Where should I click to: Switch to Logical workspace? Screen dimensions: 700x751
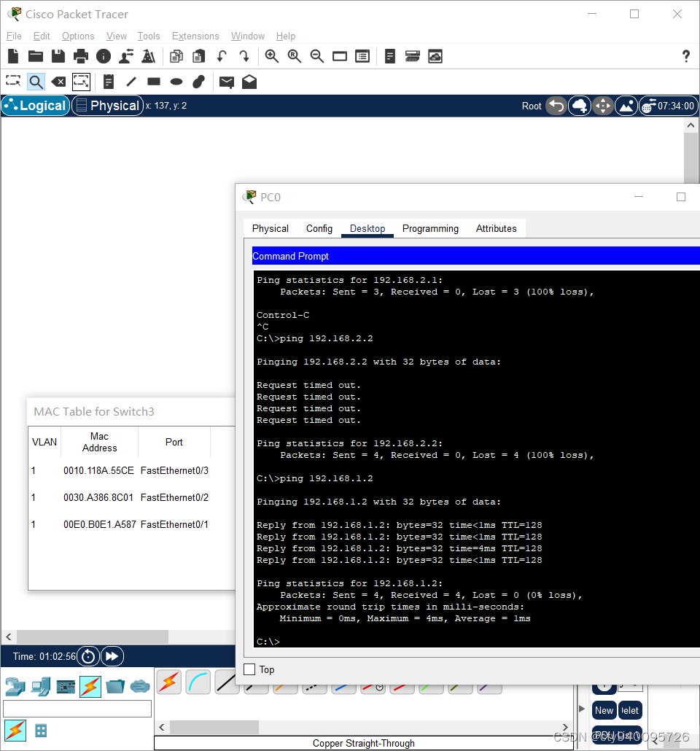[36, 106]
